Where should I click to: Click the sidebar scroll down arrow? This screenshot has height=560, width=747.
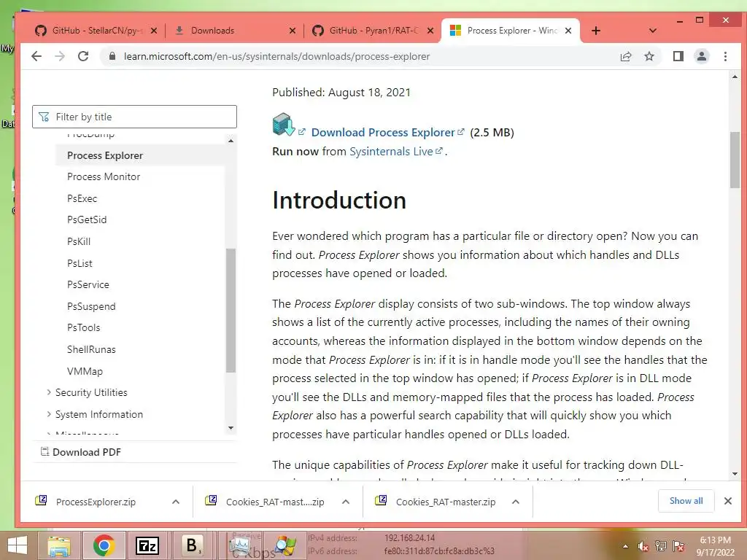pos(231,428)
